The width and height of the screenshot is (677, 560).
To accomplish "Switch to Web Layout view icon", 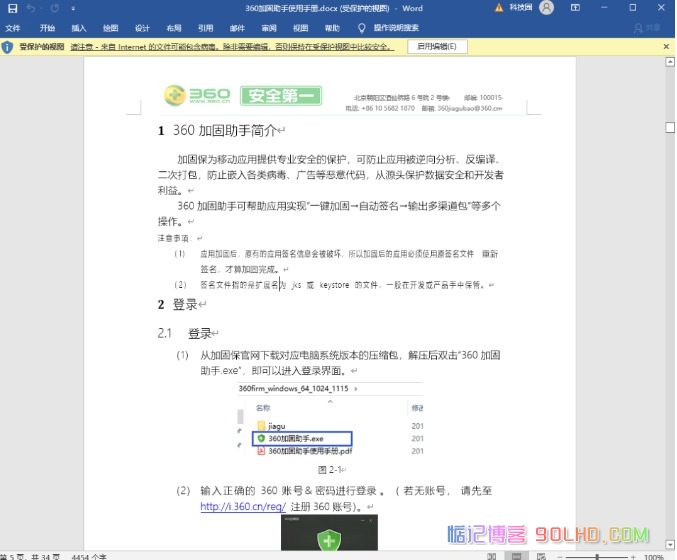I will point(541,556).
